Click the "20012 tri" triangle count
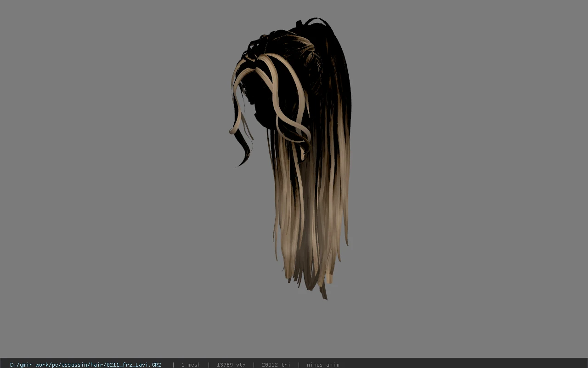Screen dimensions: 588x368 [276, 365]
